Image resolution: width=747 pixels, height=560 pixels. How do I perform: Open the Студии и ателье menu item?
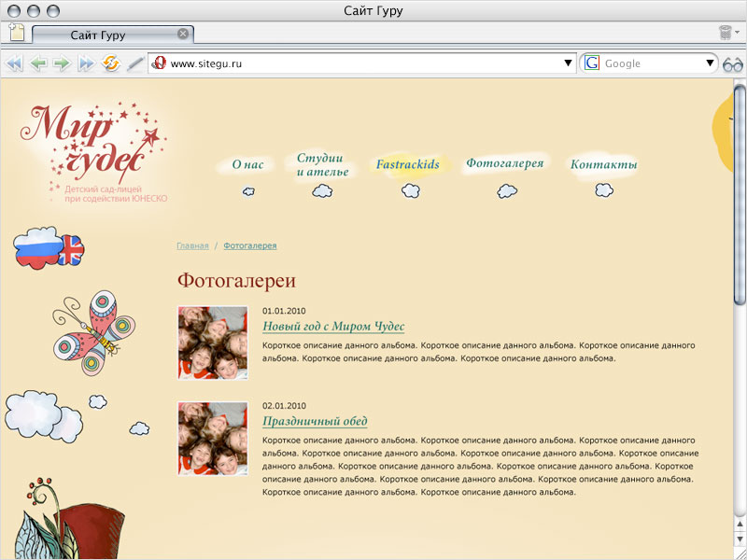(x=322, y=164)
